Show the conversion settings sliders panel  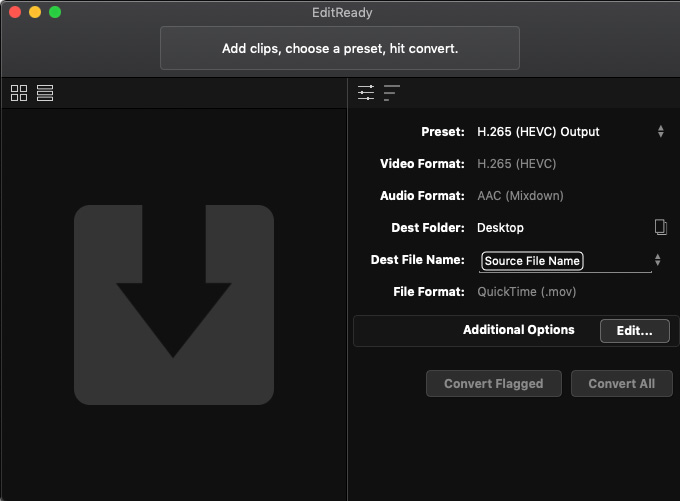[x=366, y=93]
